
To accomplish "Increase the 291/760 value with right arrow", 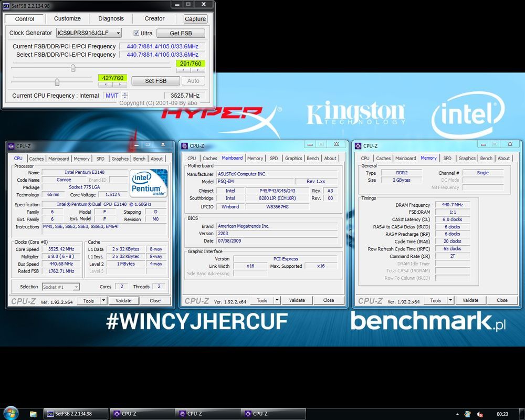I will [x=198, y=70].
